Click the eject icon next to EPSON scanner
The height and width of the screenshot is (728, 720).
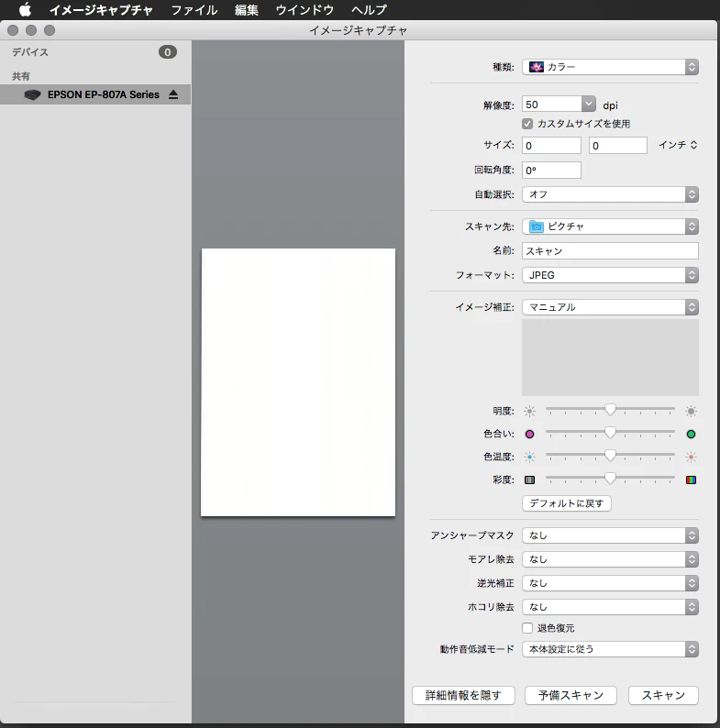(173, 94)
